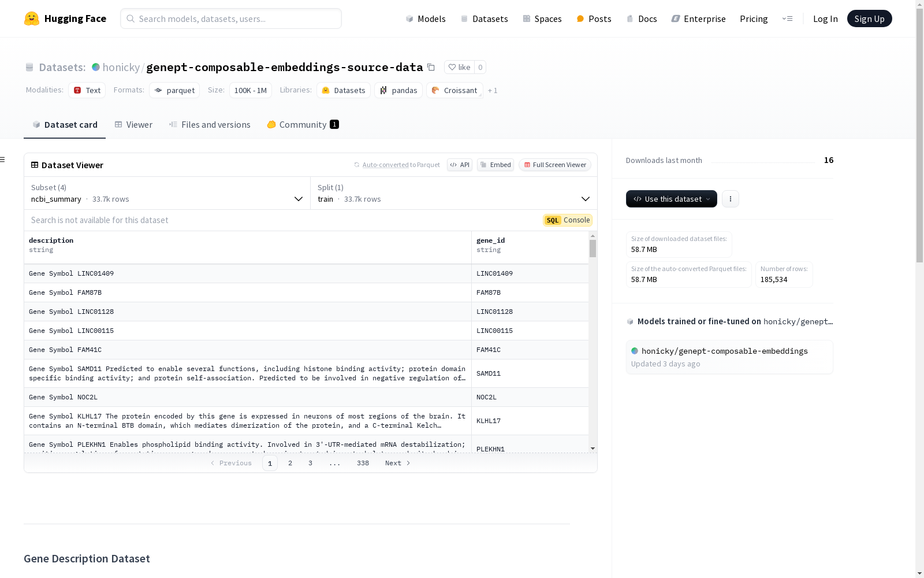Click the page scrollbar down arrow
This screenshot has height=578, width=924.
[919, 573]
